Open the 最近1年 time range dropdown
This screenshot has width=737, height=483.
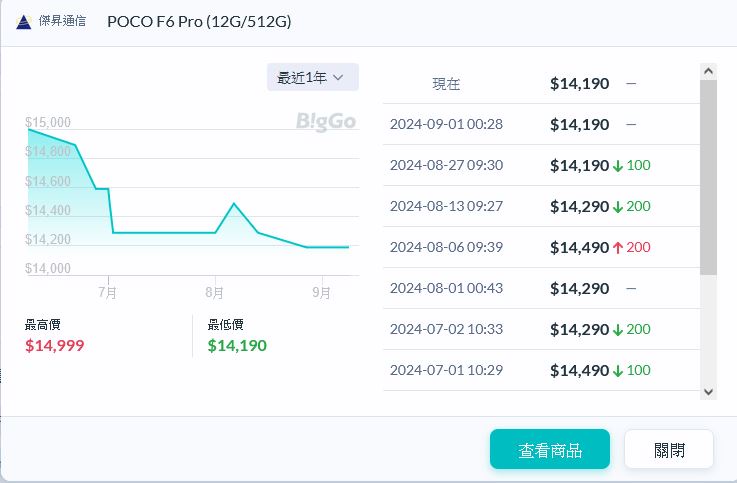coord(312,77)
